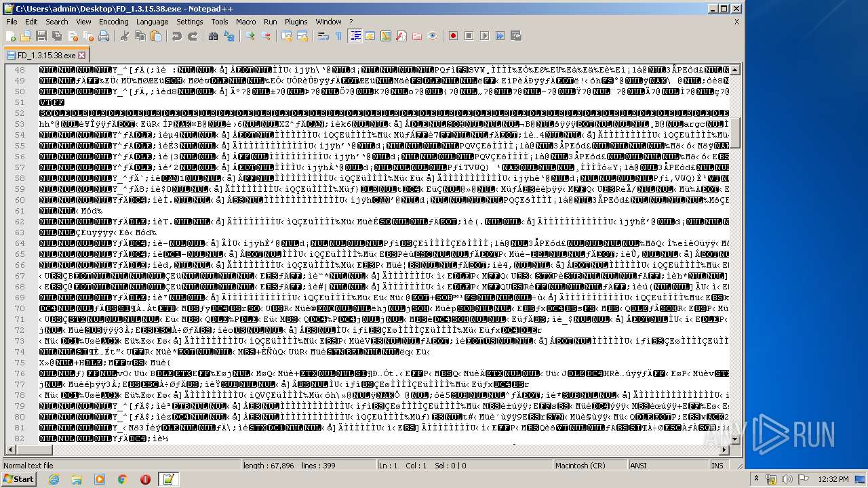
Task: Open Find with the binoculars icon
Action: tap(213, 36)
